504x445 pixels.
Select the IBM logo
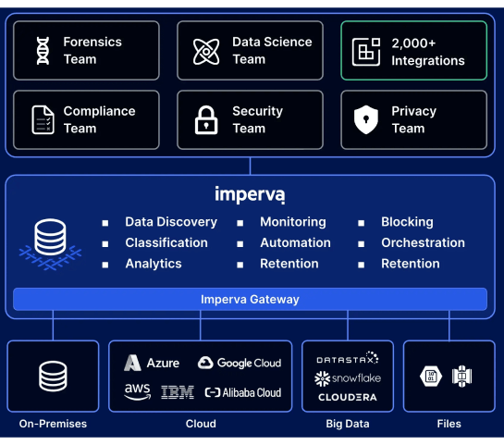click(178, 392)
